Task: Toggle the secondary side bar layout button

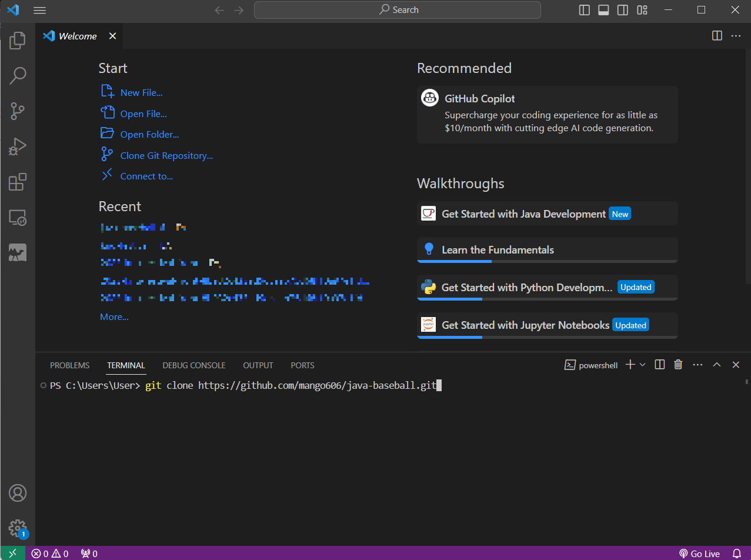Action: tap(623, 10)
